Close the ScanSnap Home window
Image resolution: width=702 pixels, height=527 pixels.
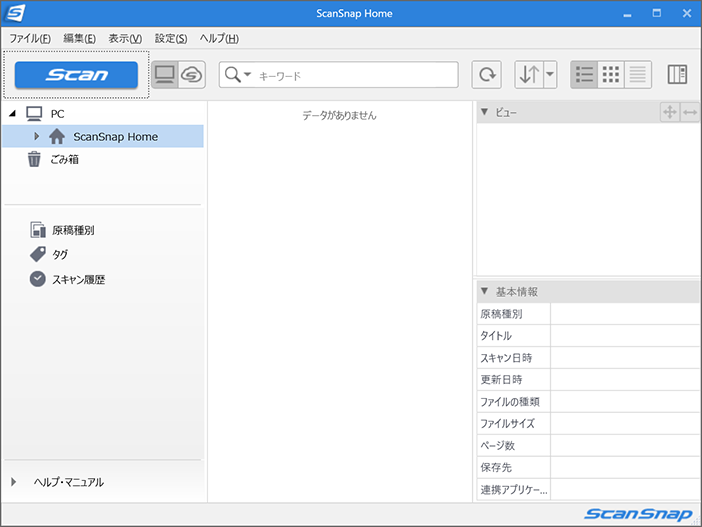687,13
